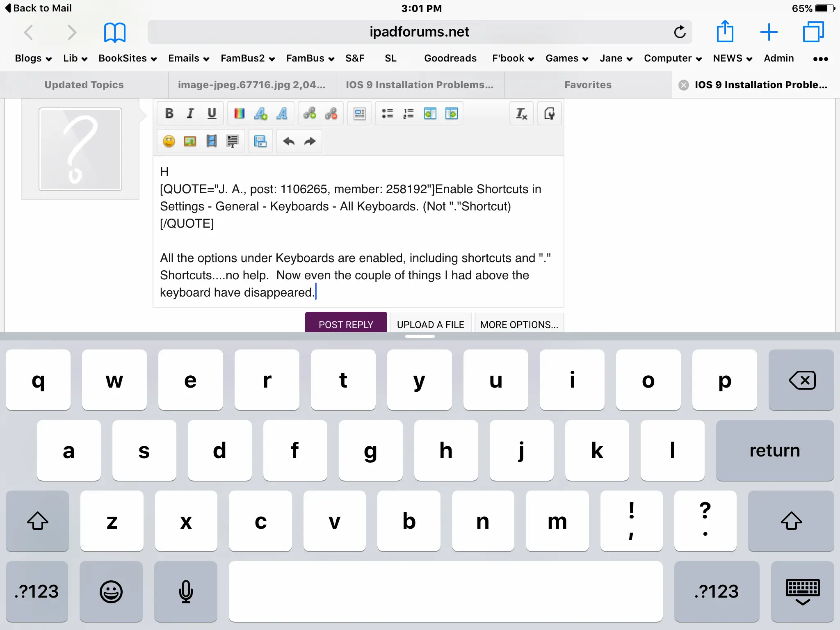Open Safari share sheet icon
The width and height of the screenshot is (840, 630).
[x=725, y=32]
